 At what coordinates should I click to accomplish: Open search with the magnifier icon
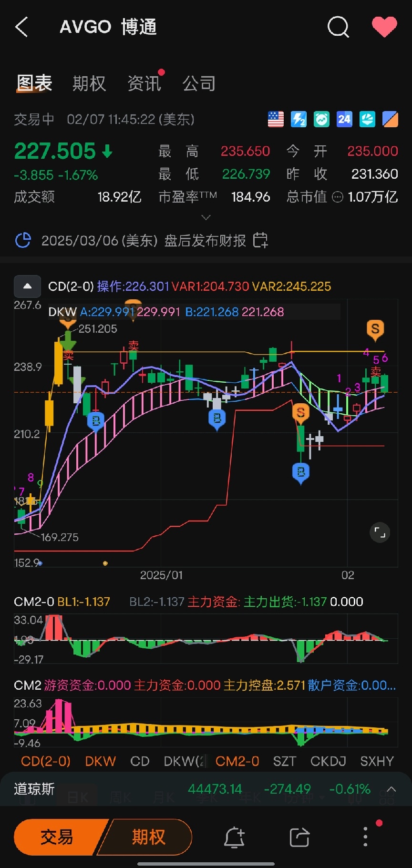338,27
